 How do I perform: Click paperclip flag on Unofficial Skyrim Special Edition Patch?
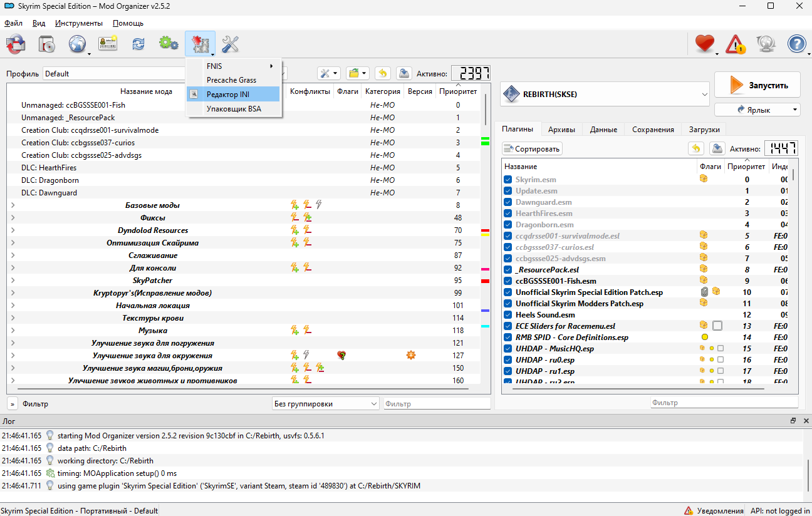tap(704, 292)
